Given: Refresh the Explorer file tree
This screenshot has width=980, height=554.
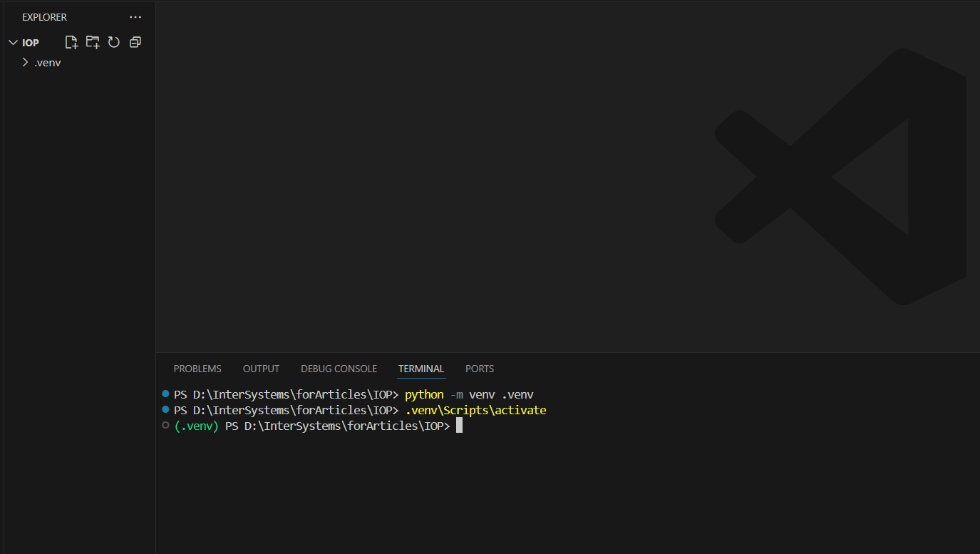Looking at the screenshot, I should (x=113, y=42).
